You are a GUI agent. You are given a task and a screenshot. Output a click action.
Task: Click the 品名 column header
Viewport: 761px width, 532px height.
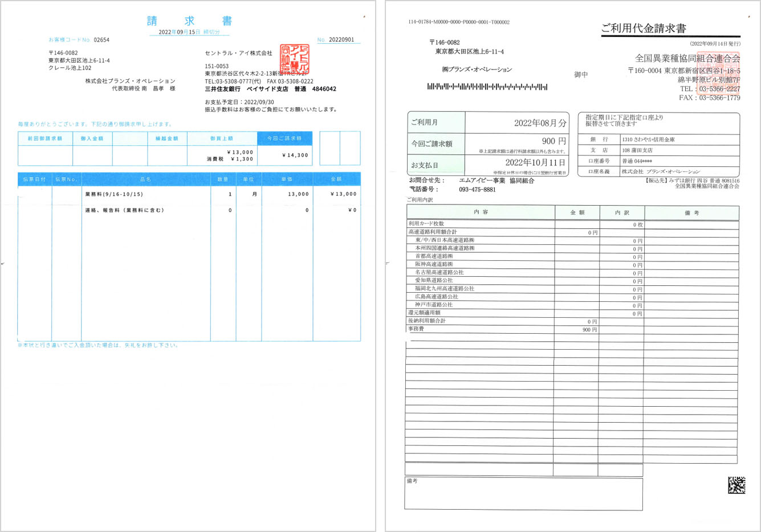[146, 179]
